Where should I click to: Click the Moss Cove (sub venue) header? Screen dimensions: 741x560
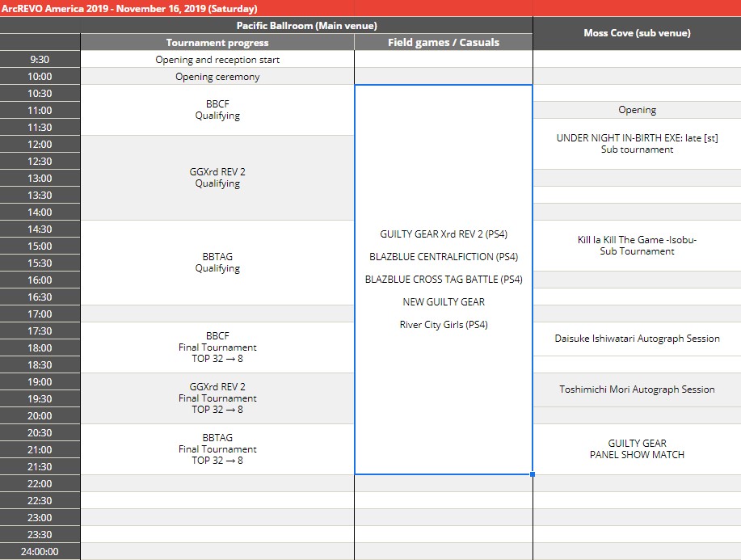click(x=637, y=33)
